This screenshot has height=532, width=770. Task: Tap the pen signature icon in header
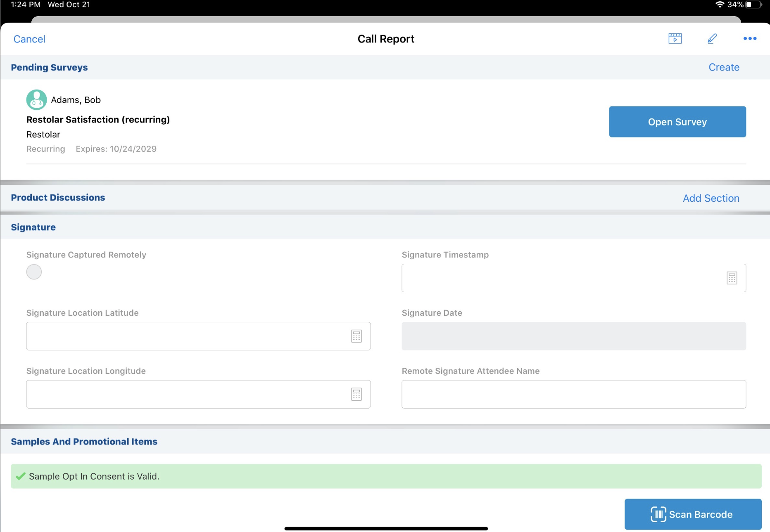[712, 38]
